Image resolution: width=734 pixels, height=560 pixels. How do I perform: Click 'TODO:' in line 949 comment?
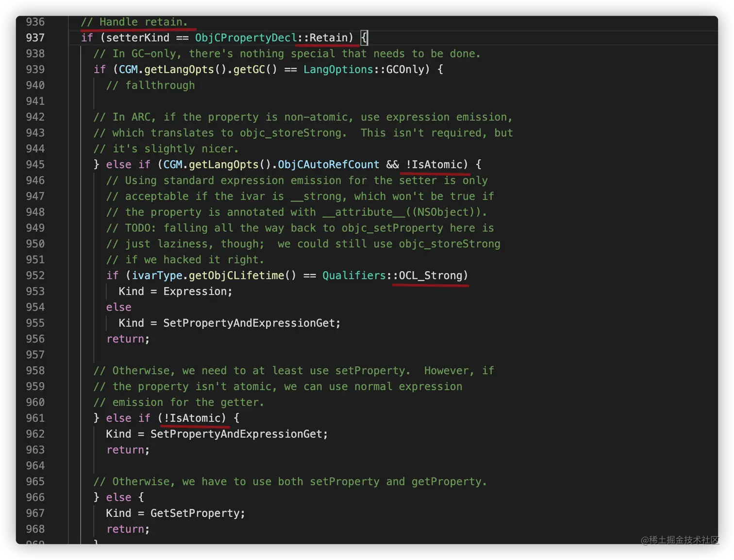tap(141, 228)
